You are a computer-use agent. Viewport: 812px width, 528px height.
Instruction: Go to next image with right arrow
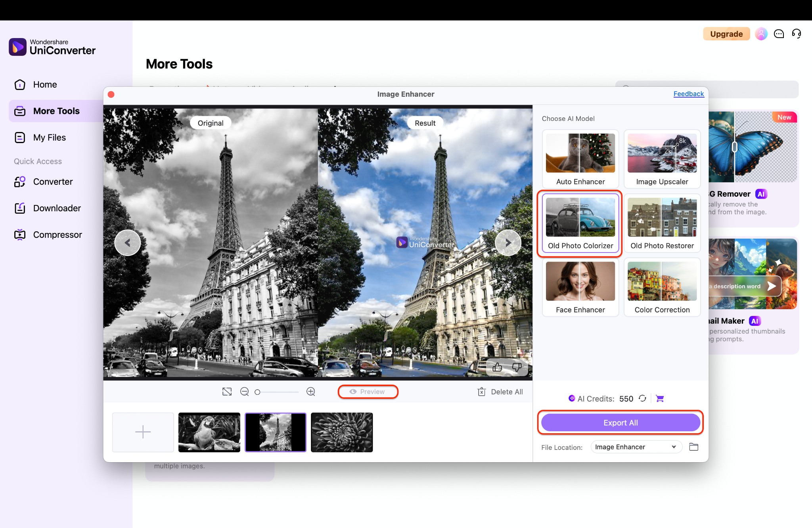point(508,243)
